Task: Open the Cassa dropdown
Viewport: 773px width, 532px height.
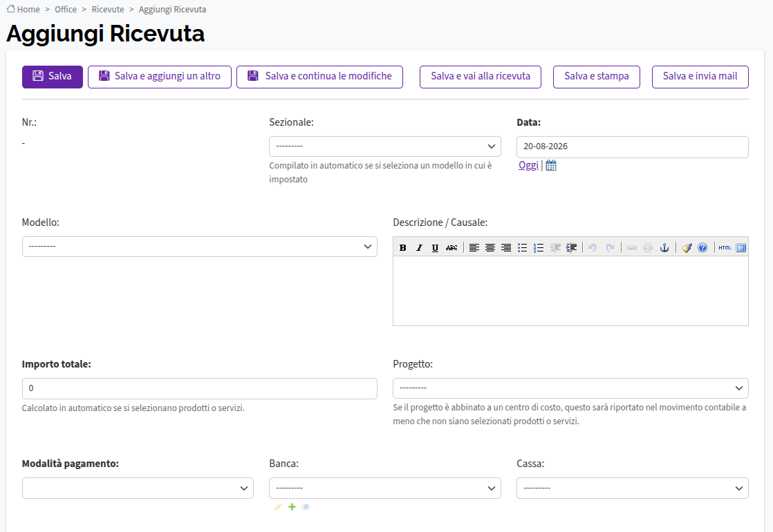Action: [x=633, y=488]
